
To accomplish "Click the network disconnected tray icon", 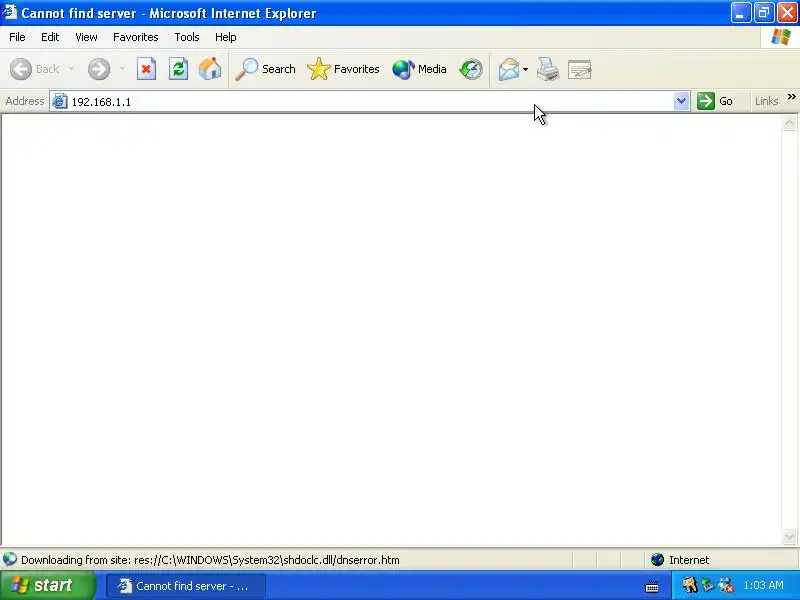I will [x=726, y=585].
